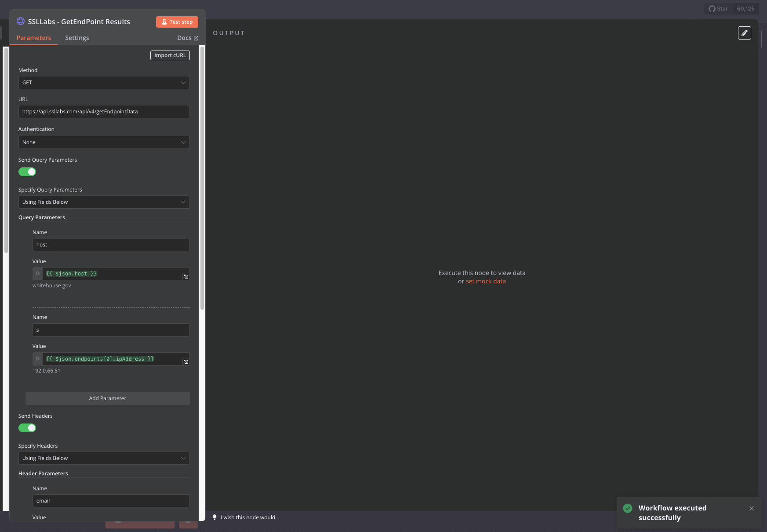Click the resolved value 192.0.66.51
The width and height of the screenshot is (767, 532).
click(x=47, y=371)
